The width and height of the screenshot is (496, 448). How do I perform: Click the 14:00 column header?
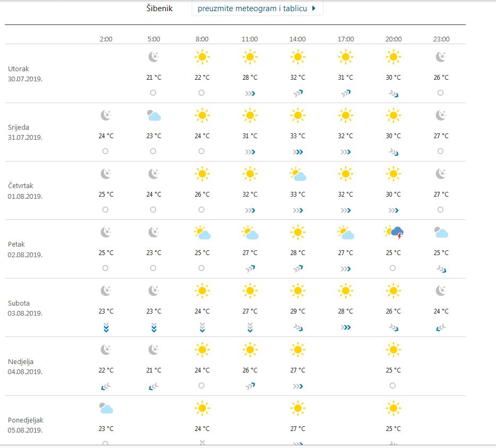[297, 38]
